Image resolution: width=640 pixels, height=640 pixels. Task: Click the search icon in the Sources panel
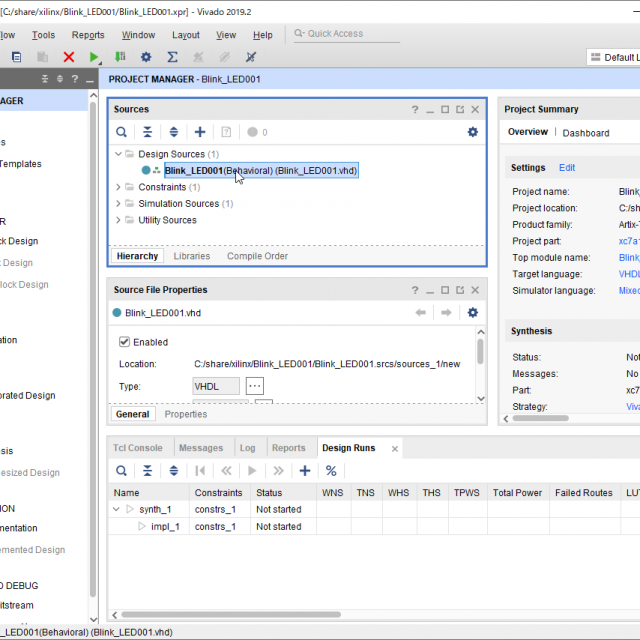121,132
